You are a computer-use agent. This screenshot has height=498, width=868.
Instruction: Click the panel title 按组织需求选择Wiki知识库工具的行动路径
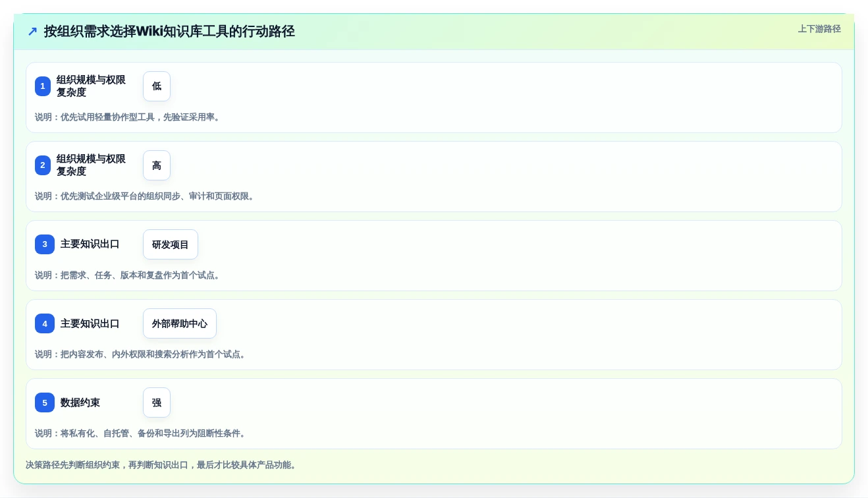point(169,31)
